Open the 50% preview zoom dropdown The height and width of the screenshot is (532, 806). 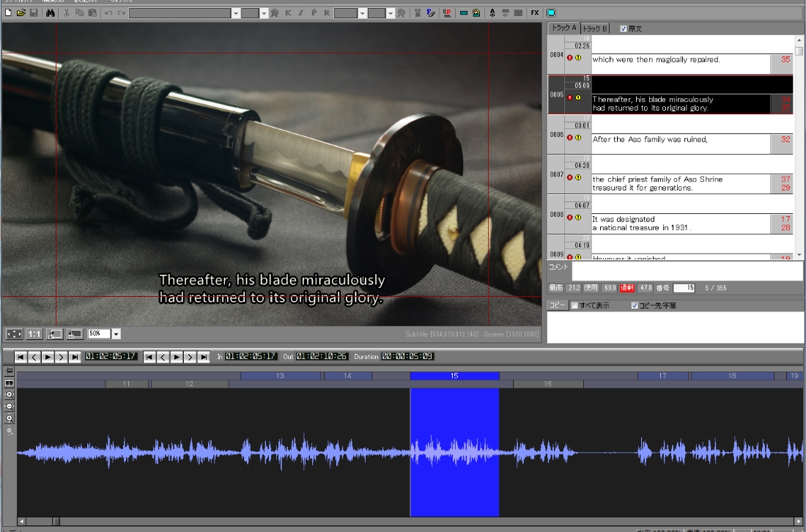tap(117, 334)
